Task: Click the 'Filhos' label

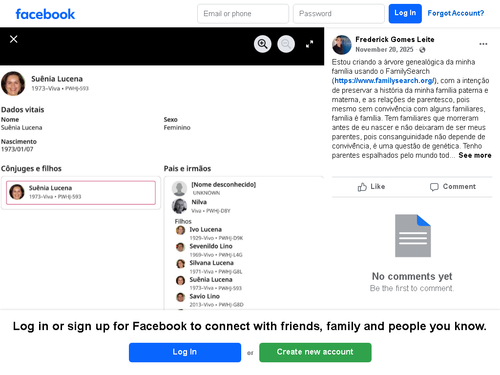Action: [x=183, y=221]
